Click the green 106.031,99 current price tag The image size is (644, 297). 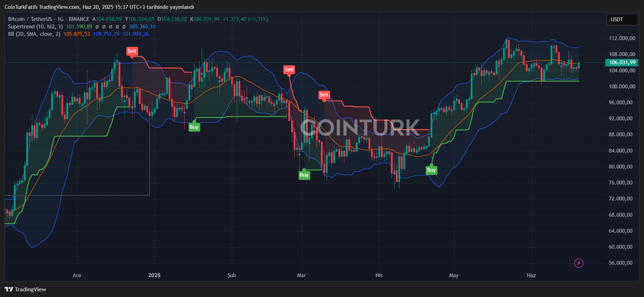[622, 62]
